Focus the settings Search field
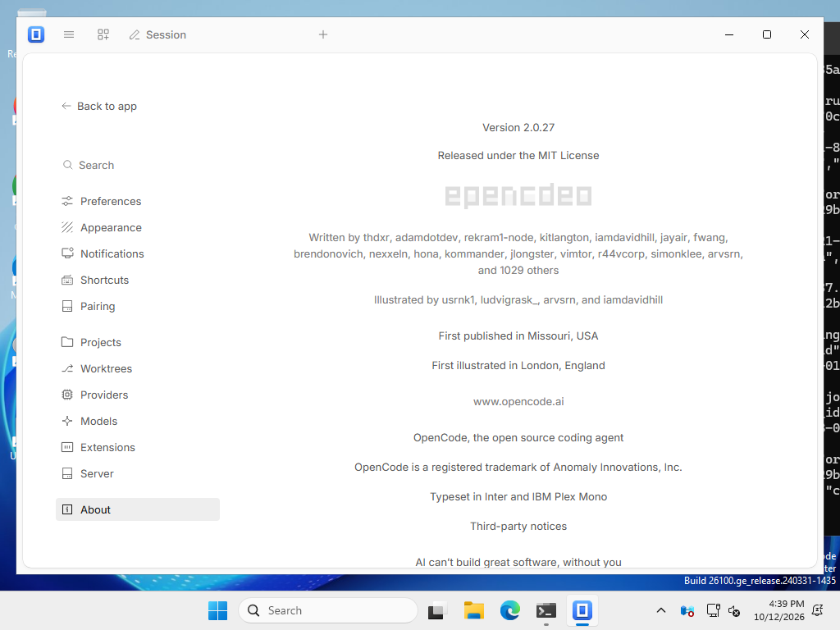Image resolution: width=840 pixels, height=630 pixels. tap(138, 165)
